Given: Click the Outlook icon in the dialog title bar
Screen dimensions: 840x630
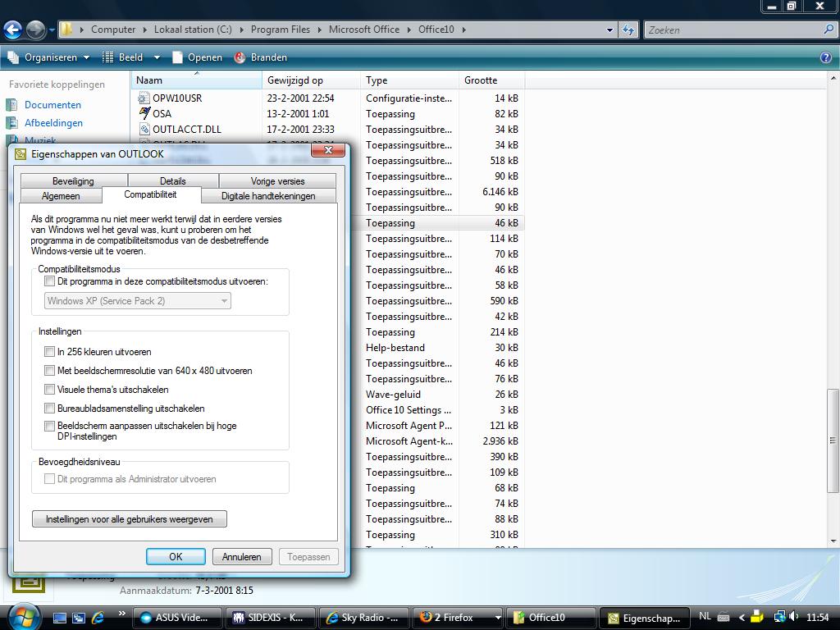Looking at the screenshot, I should [x=21, y=154].
